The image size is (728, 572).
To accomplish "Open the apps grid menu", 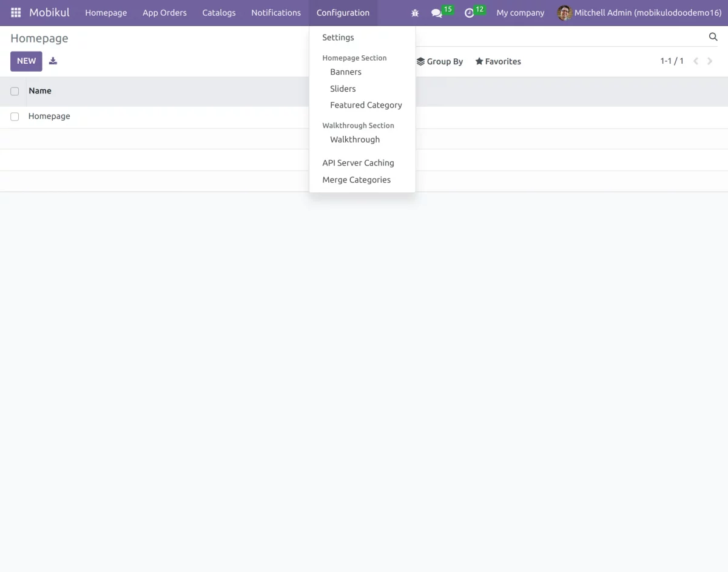I will point(15,12).
